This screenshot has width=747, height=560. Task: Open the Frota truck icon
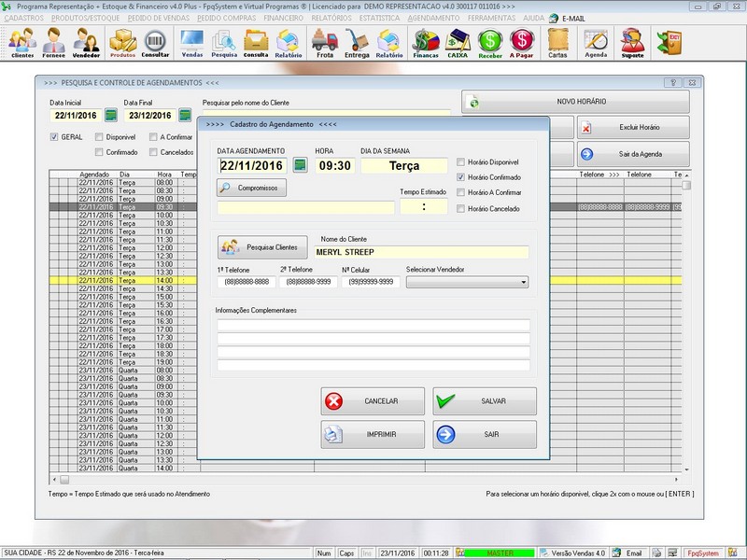(x=324, y=42)
